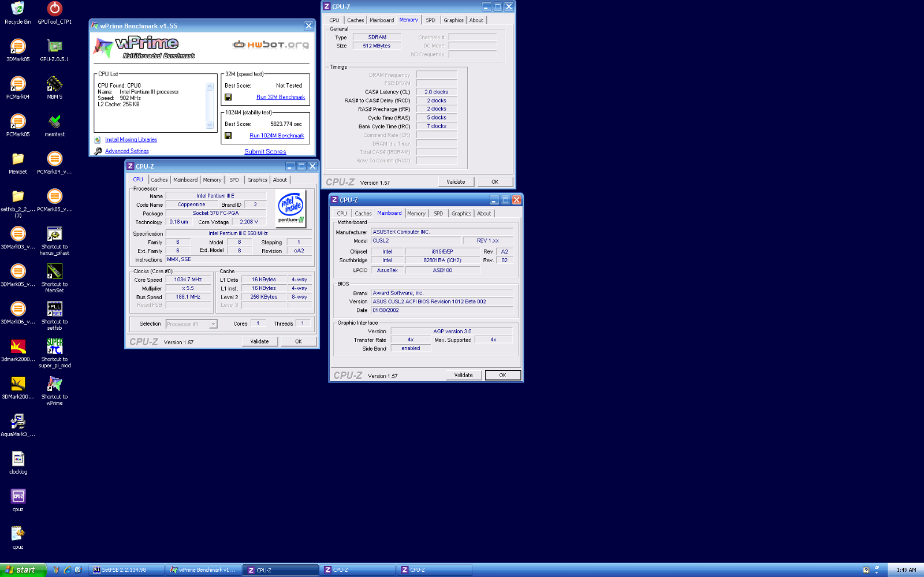Click the CAS# Latency 2.0 clocks field
Image resolution: width=924 pixels, height=577 pixels.
(x=437, y=92)
